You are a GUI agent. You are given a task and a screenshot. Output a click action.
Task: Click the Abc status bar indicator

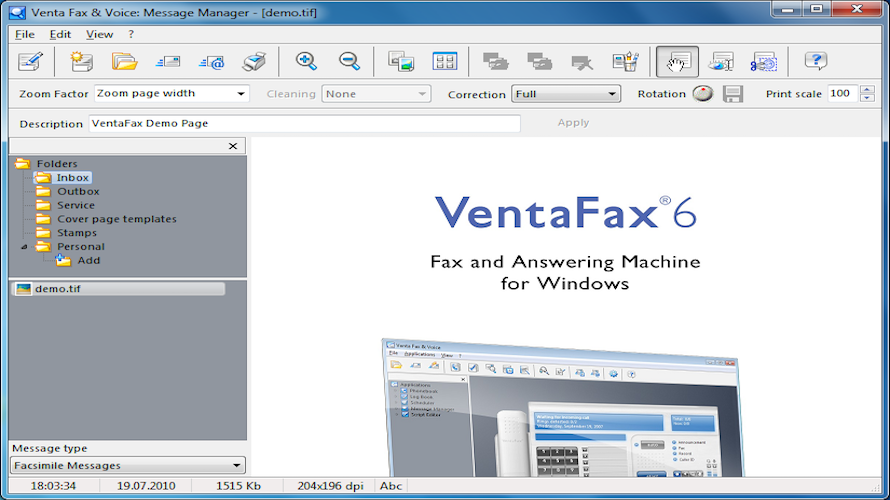pos(391,486)
